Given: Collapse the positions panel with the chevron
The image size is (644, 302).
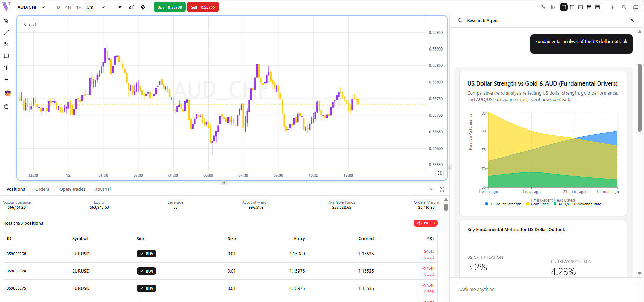Looking at the screenshot, I should point(432,189).
